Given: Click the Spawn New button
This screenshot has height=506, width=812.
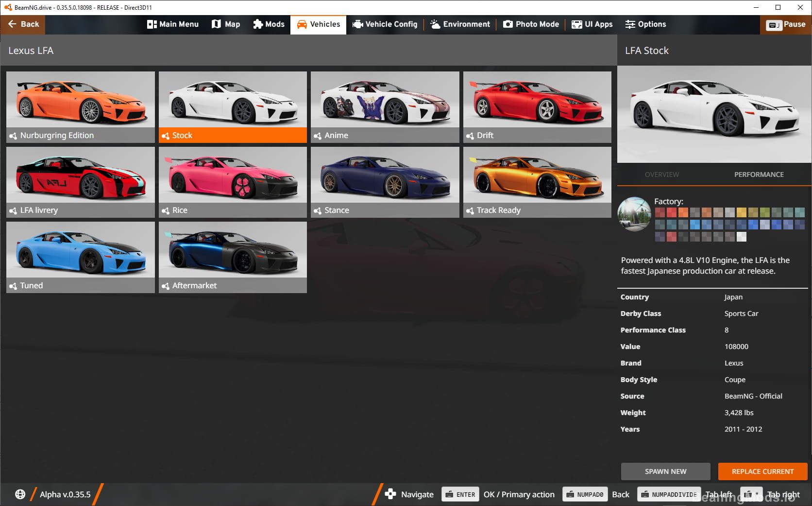Looking at the screenshot, I should [x=665, y=471].
